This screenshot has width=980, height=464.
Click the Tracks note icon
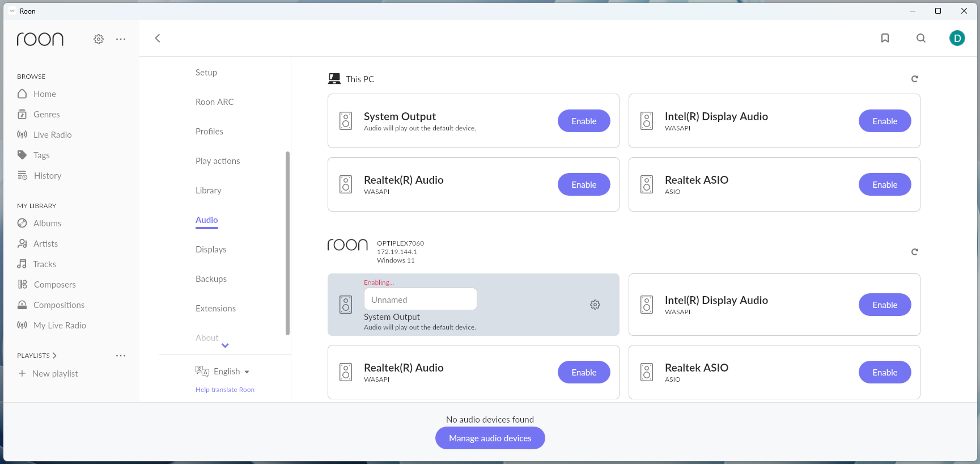(22, 264)
